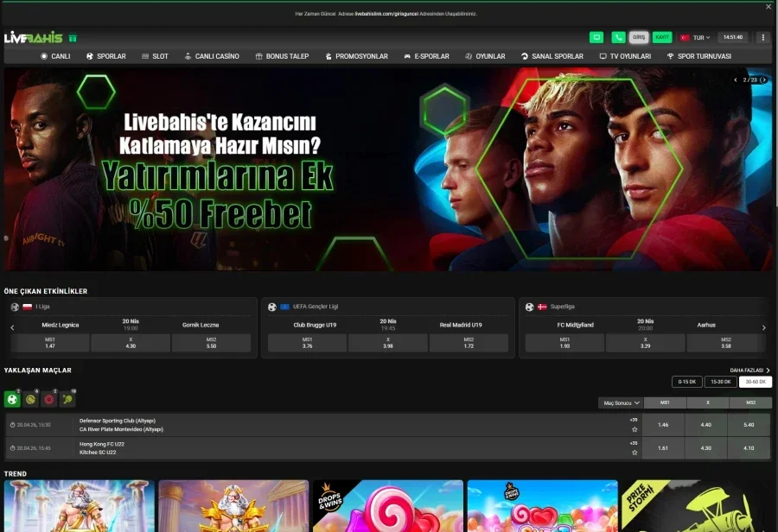Viewport: 778px width, 532px height.
Task: Pick 1.46 odds for Defensor Sporting Club
Action: point(663,425)
